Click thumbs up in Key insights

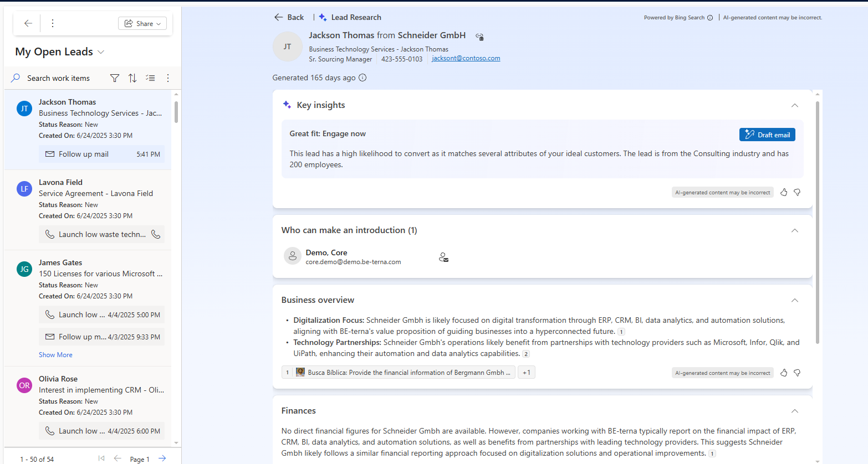tap(784, 192)
